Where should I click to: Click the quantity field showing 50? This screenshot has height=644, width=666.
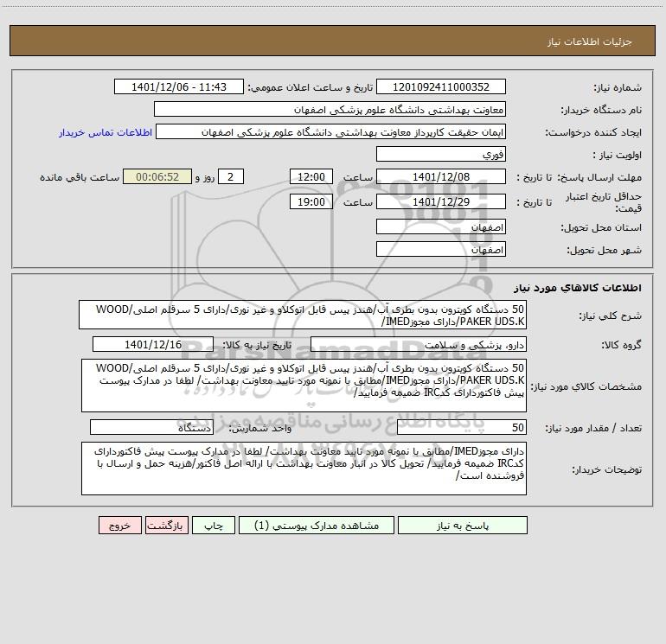[x=462, y=427]
